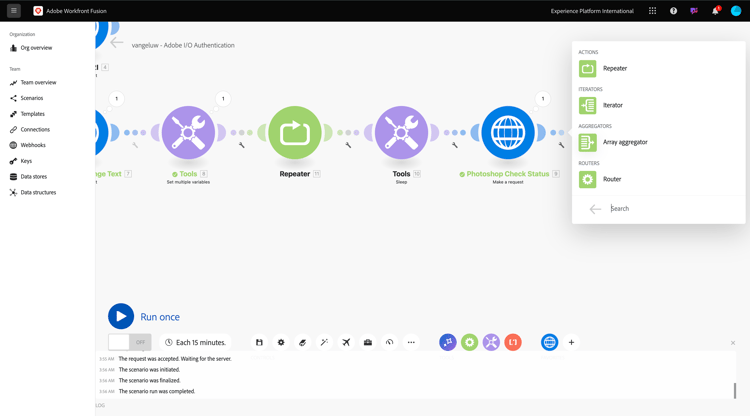Select the Photoshop Check Status HTTP module
The height and width of the screenshot is (416, 750).
[x=508, y=132]
